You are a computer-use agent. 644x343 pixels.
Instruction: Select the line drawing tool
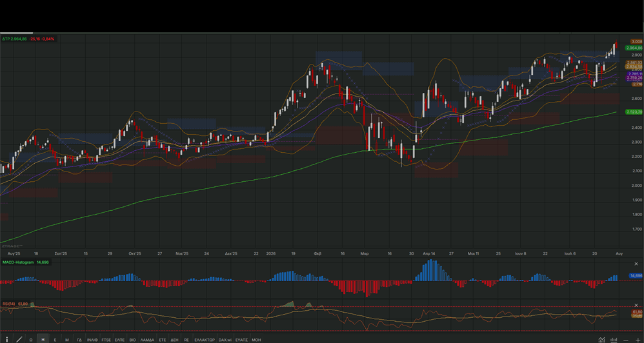pos(19,340)
